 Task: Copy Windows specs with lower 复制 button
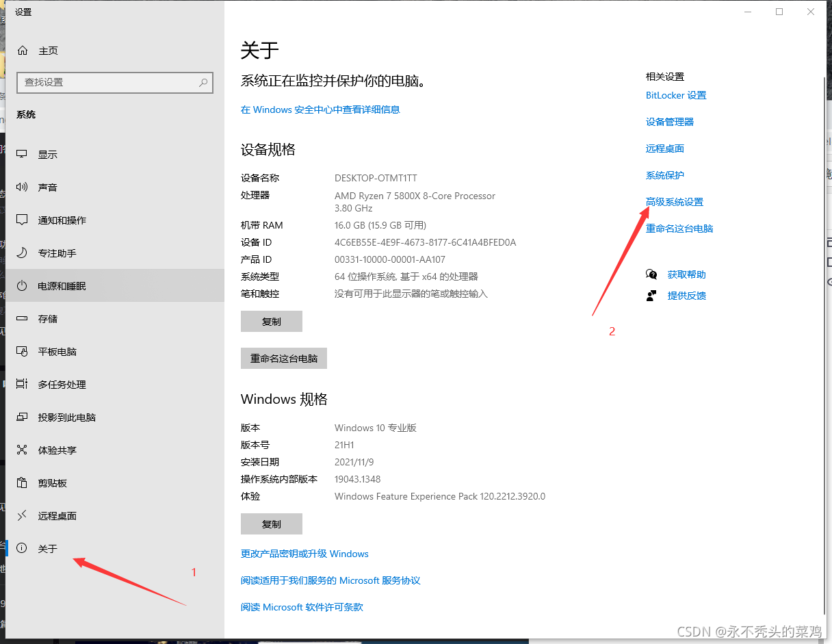272,524
